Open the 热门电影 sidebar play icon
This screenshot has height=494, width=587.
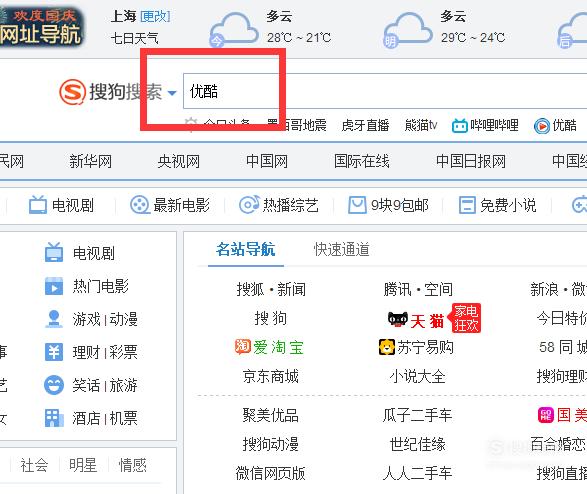(x=54, y=287)
